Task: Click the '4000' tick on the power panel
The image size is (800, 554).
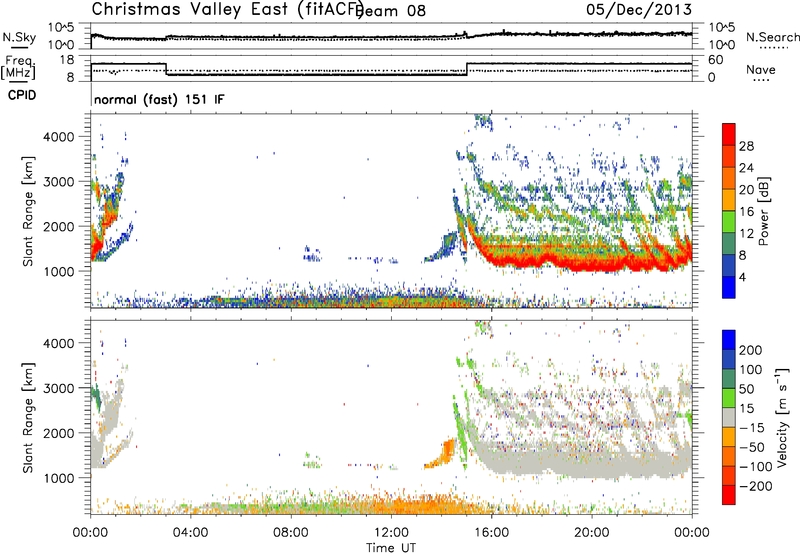Action: 58,137
